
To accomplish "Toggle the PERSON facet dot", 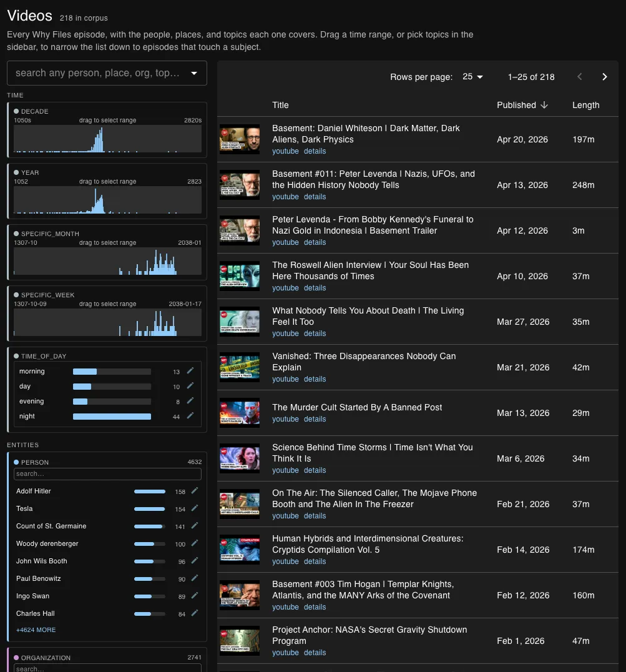I will [x=16, y=462].
